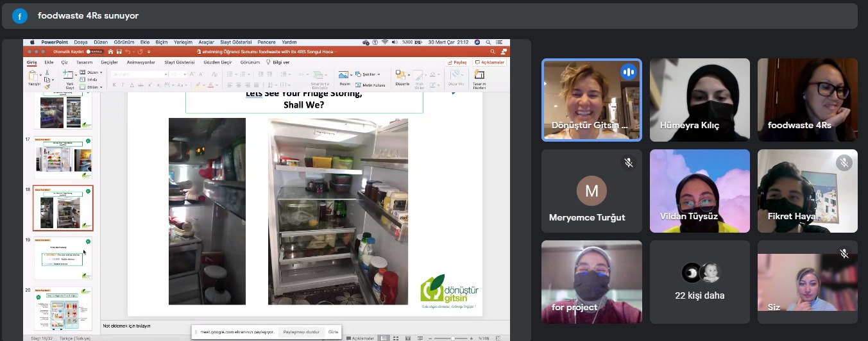This screenshot has height=341, width=868.
Task: Click the Paylaş share button
Action: tap(457, 62)
